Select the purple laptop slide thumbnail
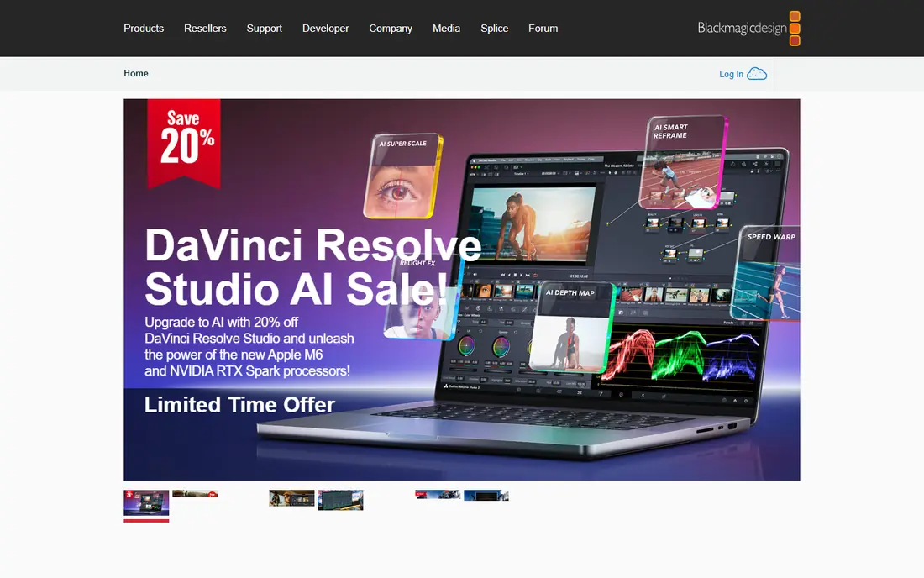924x578 pixels. click(146, 502)
